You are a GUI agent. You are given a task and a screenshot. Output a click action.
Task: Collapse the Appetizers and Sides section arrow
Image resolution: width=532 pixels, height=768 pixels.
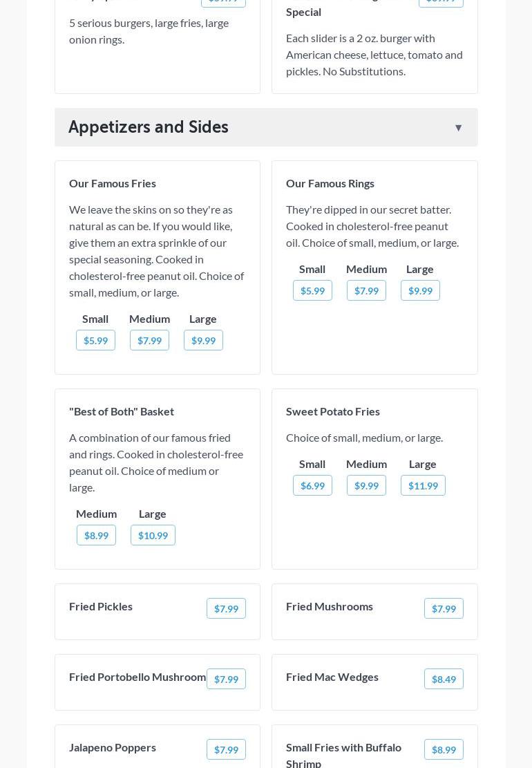pyautogui.click(x=458, y=128)
